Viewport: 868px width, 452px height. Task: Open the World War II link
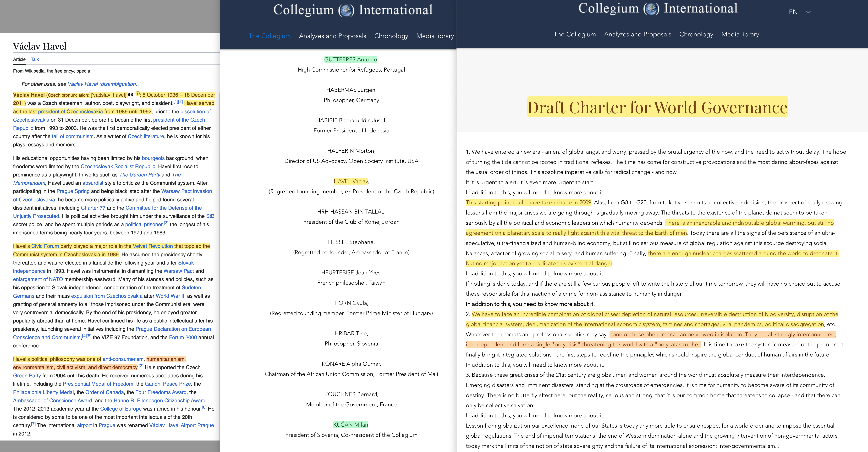[x=170, y=296]
